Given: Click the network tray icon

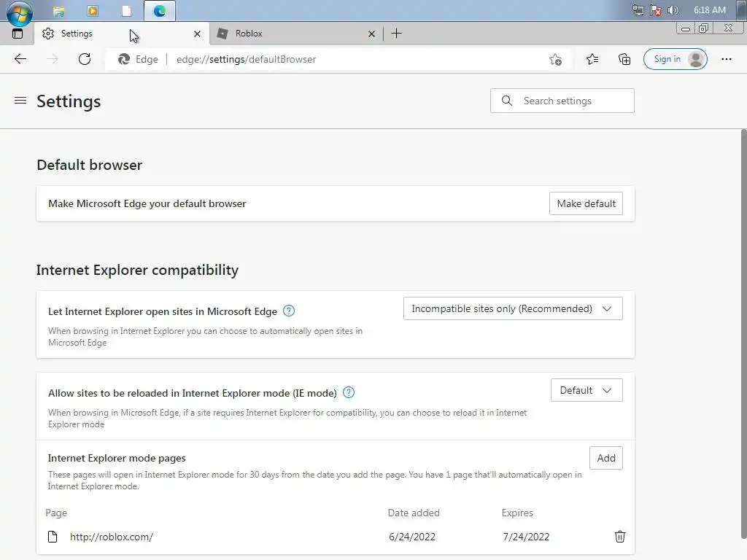Looking at the screenshot, I should coord(638,10).
